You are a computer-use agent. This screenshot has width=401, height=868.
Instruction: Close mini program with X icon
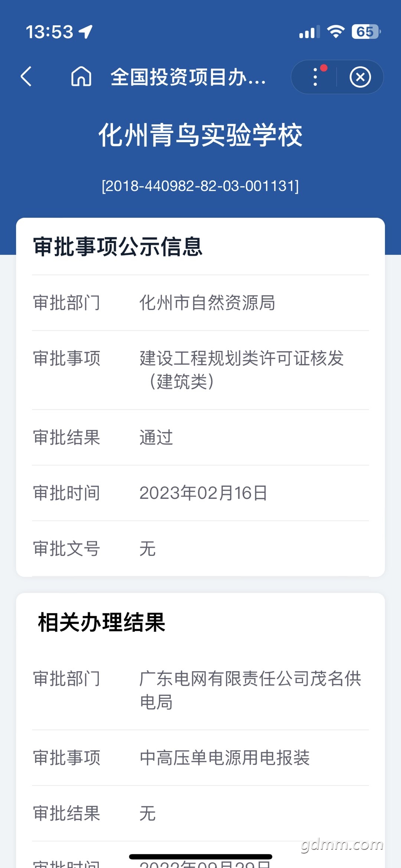(360, 77)
